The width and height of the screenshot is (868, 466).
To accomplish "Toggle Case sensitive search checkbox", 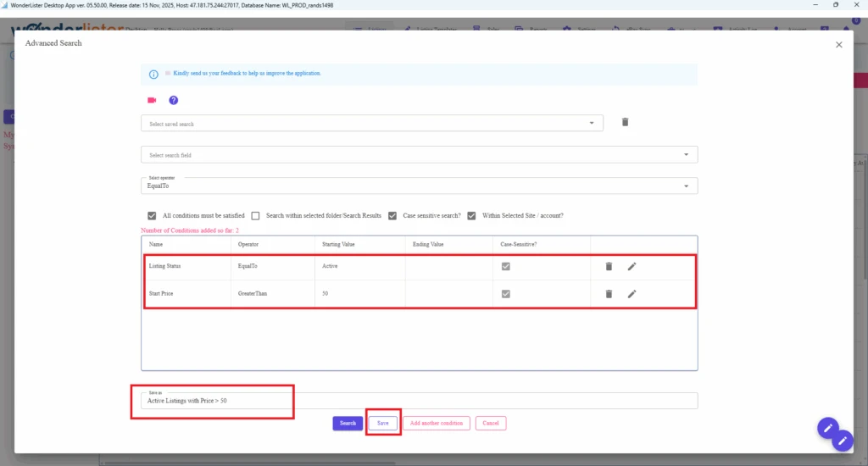I will pos(392,215).
